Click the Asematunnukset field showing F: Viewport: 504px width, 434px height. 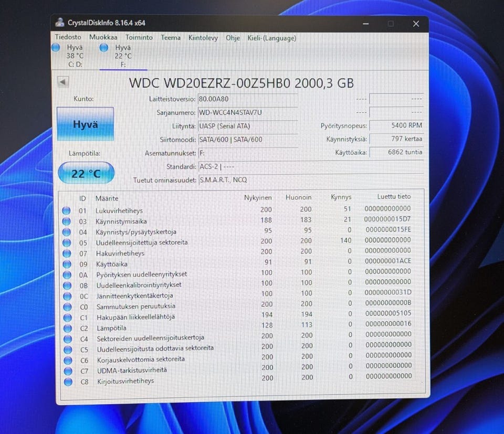pos(248,153)
